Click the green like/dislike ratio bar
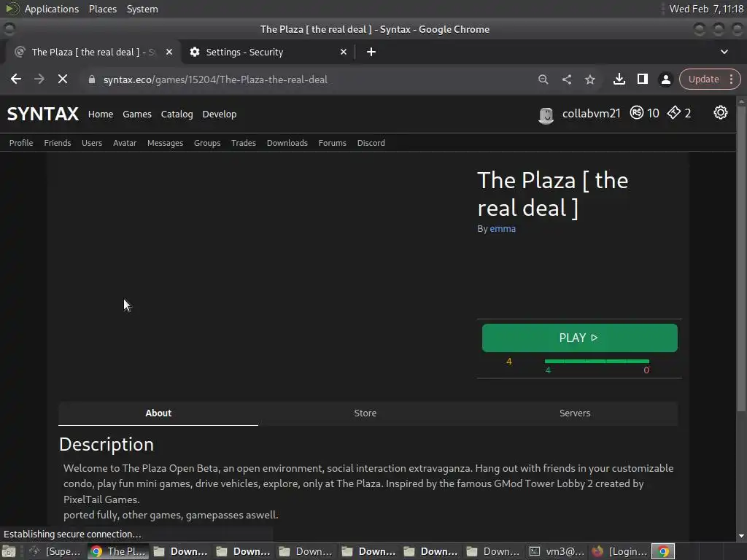 click(x=597, y=362)
